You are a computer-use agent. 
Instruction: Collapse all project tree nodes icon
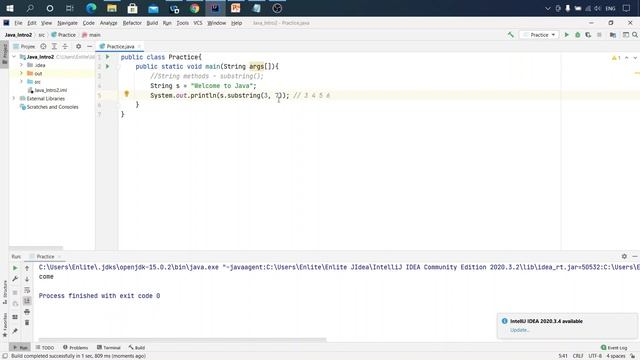(65, 47)
